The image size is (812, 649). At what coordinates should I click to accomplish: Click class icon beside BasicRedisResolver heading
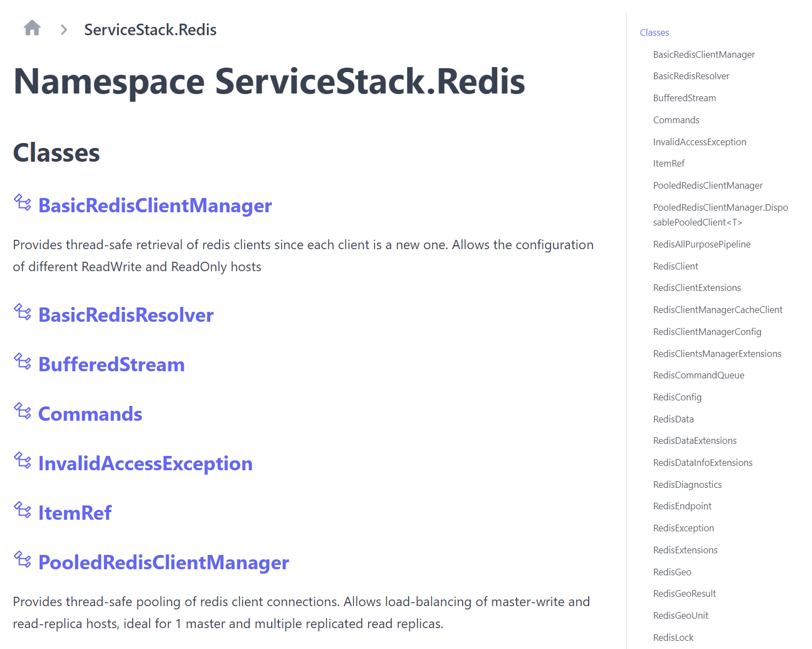click(23, 312)
